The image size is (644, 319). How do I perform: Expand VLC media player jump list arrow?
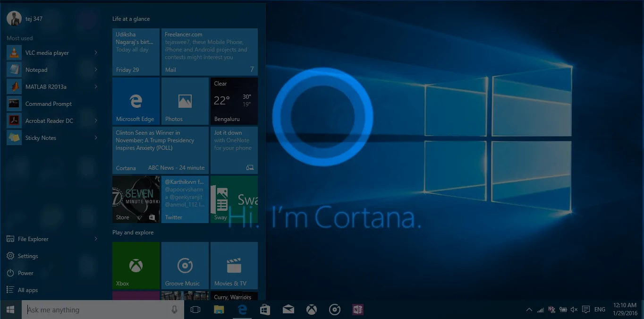point(96,53)
